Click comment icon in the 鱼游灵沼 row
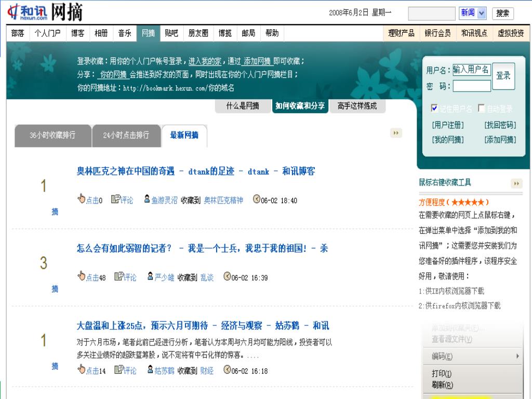Image resolution: width=532 pixels, height=399 pixels. (116, 199)
